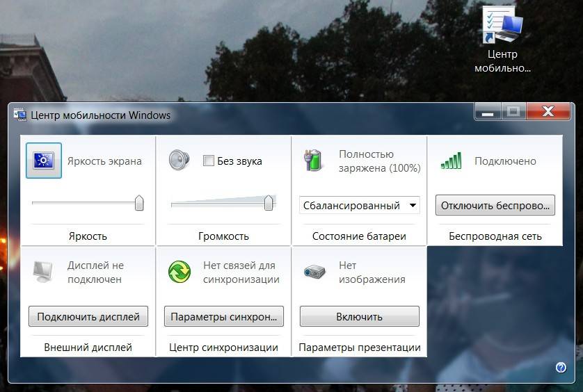Viewport: 583px width, 392px height.
Task: Click the Нет изображения text
Action: pos(372,272)
